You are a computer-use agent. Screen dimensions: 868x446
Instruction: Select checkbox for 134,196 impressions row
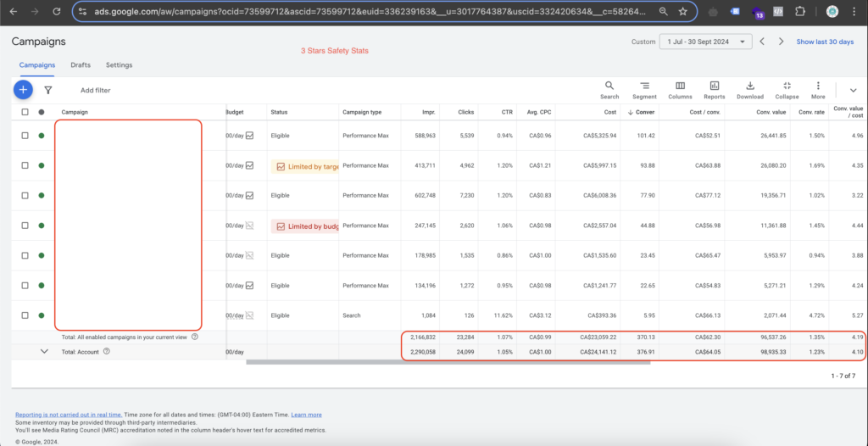(x=25, y=286)
